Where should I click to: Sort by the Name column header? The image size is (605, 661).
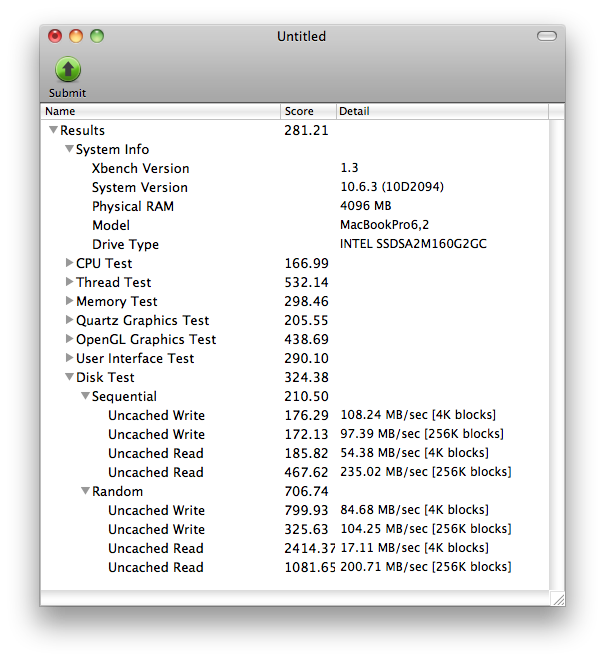tap(161, 111)
